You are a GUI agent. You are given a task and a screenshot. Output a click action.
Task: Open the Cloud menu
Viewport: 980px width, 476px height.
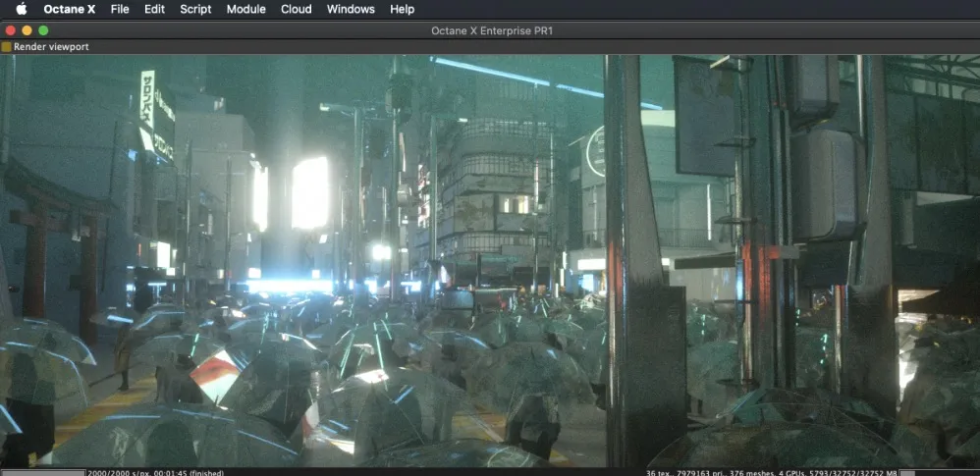(x=297, y=10)
